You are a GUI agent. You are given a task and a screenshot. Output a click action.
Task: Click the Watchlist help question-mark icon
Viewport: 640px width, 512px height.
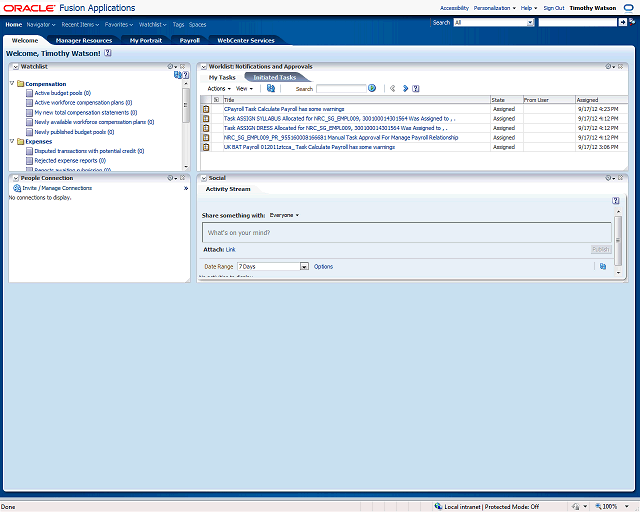[x=185, y=75]
